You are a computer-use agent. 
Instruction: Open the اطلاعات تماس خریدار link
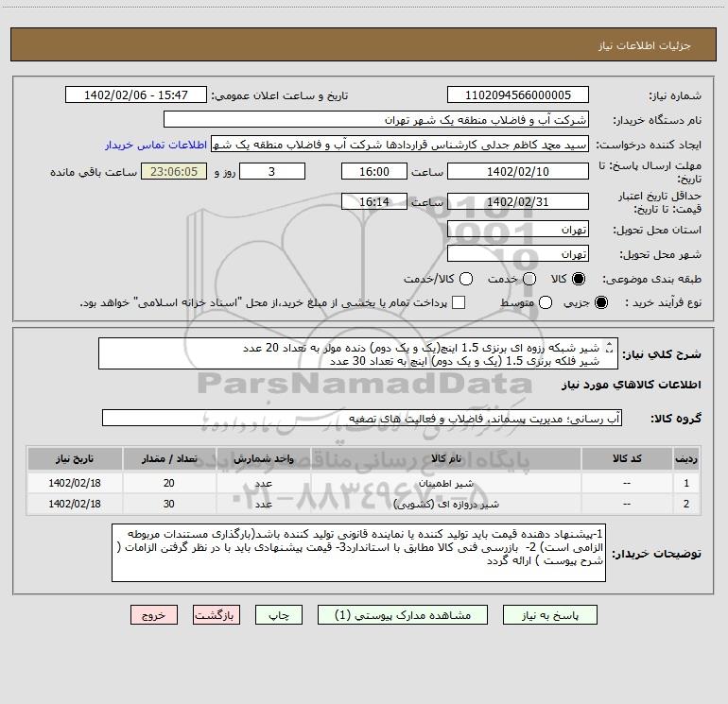click(x=156, y=145)
